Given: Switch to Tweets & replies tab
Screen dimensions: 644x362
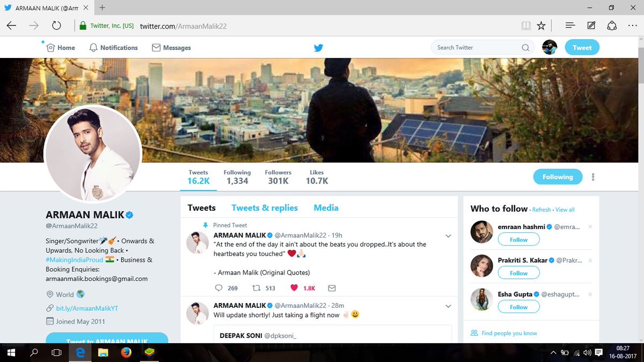Looking at the screenshot, I should (265, 208).
